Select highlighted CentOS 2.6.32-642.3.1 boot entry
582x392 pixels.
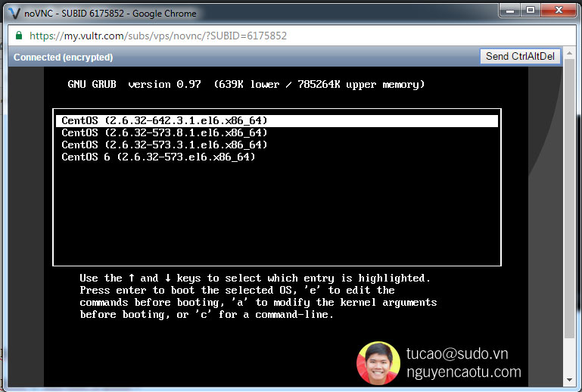(x=164, y=120)
